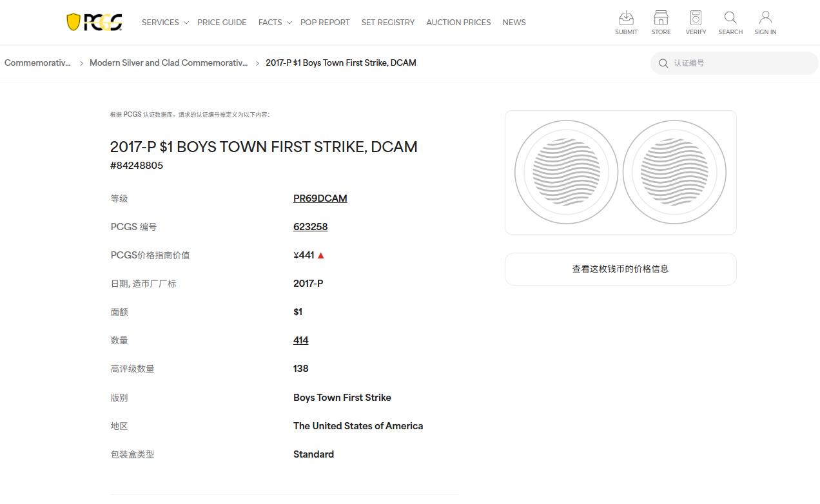Expand the Commemorativ... breadcrumb
This screenshot has height=504, width=820.
click(37, 63)
